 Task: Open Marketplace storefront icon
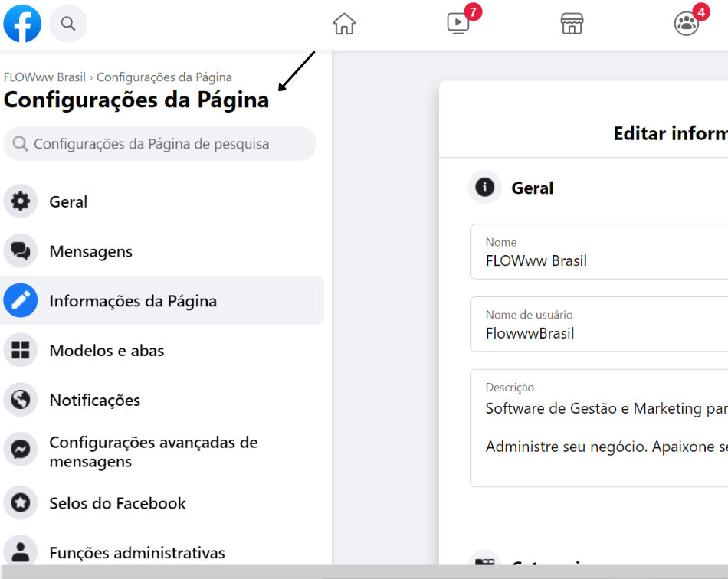572,23
